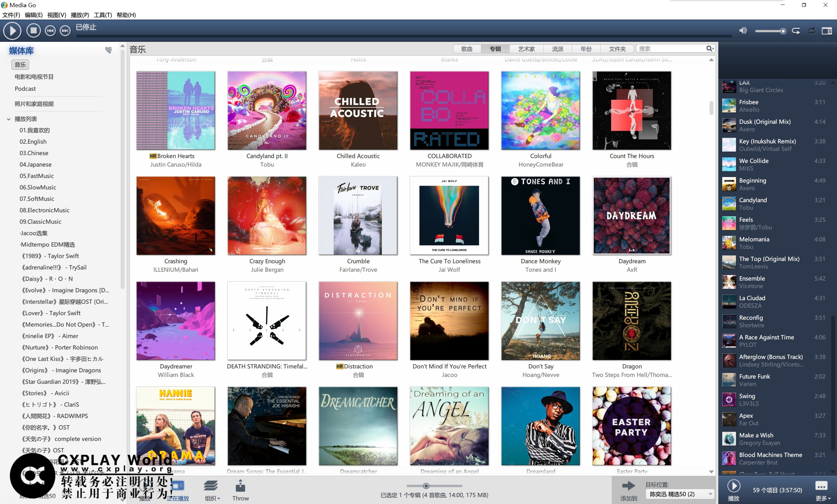Click the heart favorites icon in 媒体库
The image size is (837, 504).
[108, 50]
